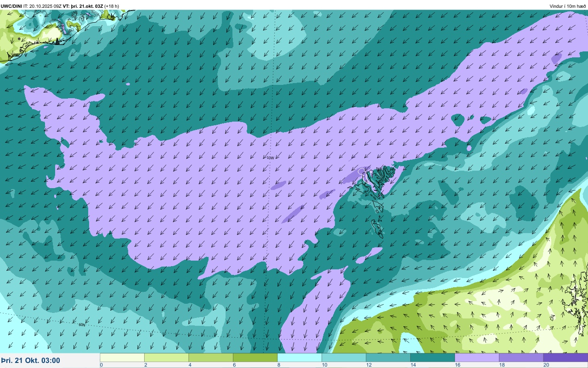Click the legend tick value '0'
The width and height of the screenshot is (588, 368).
(x=102, y=365)
